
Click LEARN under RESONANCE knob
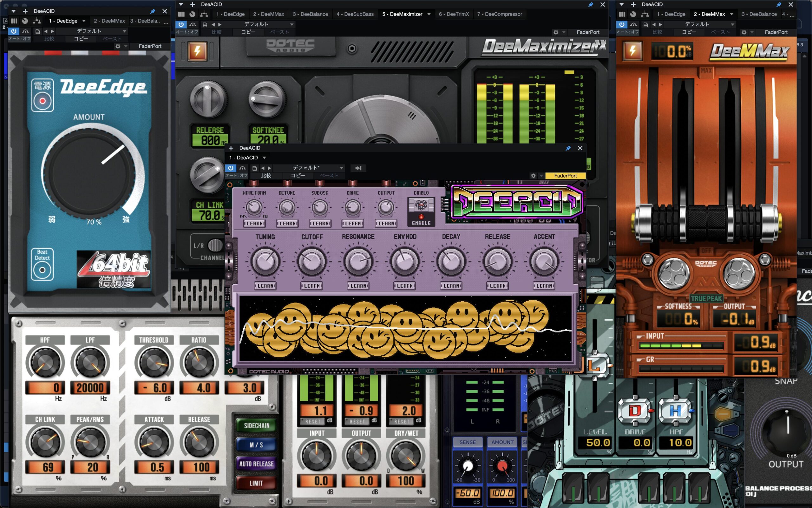pyautogui.click(x=358, y=286)
